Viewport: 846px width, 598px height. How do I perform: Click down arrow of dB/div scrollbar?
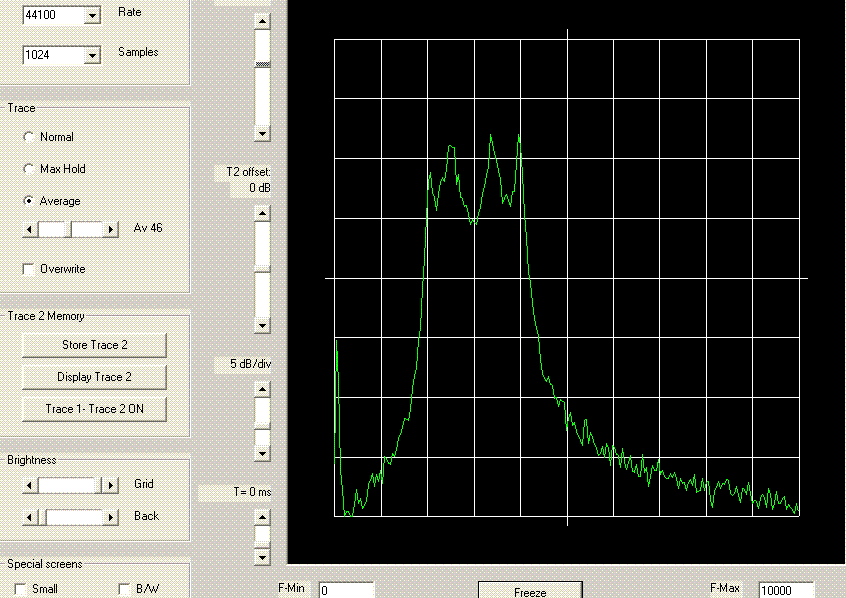point(262,453)
